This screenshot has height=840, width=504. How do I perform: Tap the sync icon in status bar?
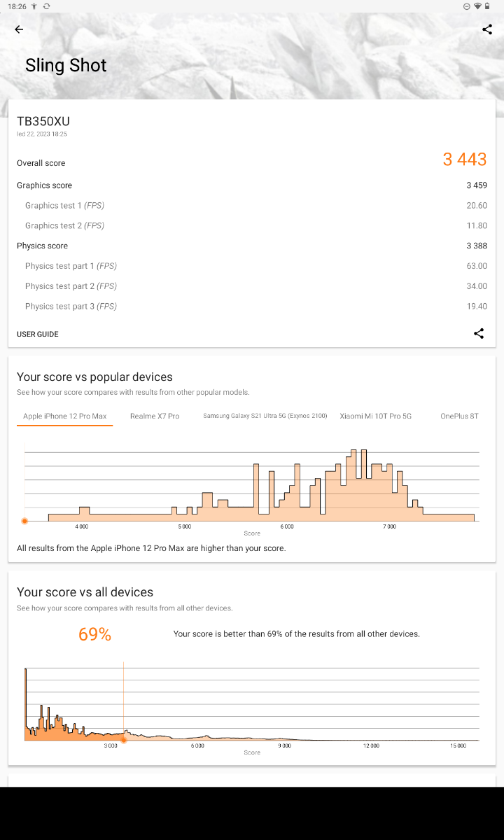point(46,6)
